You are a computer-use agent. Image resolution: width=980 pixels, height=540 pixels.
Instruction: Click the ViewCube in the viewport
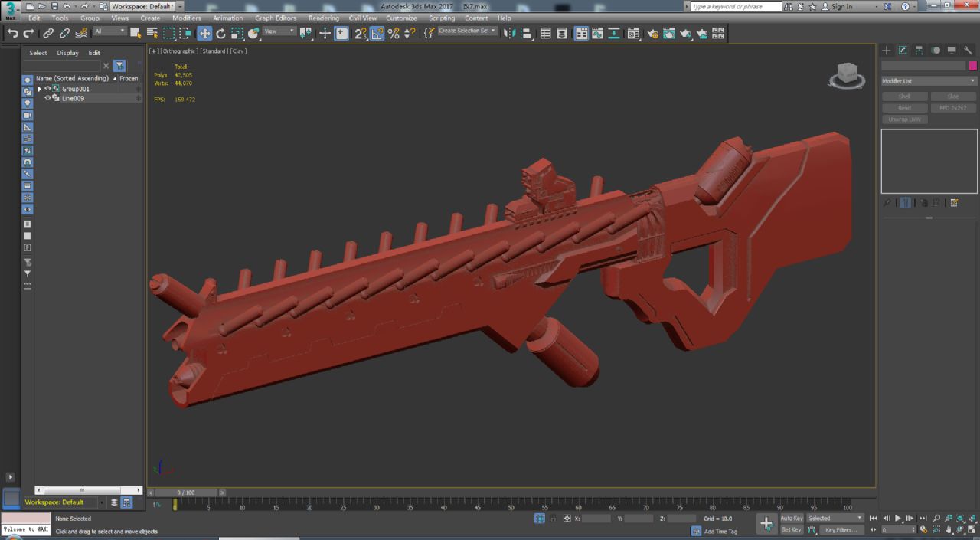(847, 76)
